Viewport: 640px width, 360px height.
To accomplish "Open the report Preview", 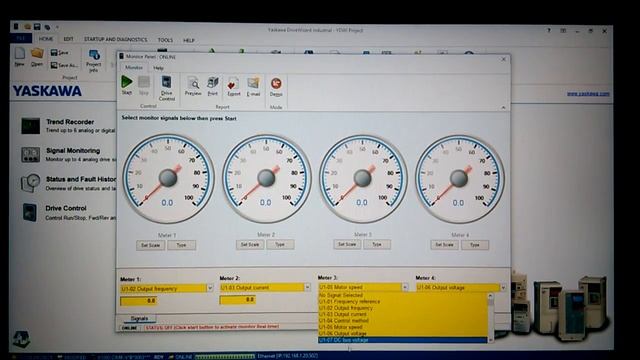I will tap(193, 86).
